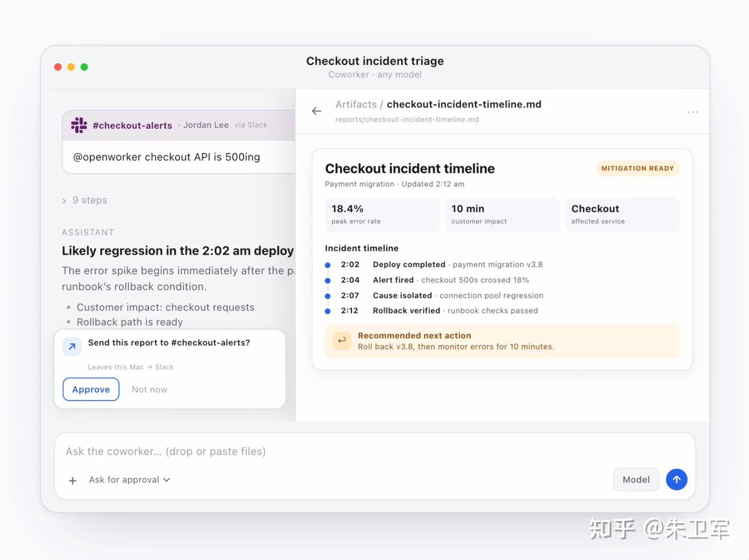The height and width of the screenshot is (560, 749).
Task: Open the #checkout-alerts channel link
Action: click(132, 125)
